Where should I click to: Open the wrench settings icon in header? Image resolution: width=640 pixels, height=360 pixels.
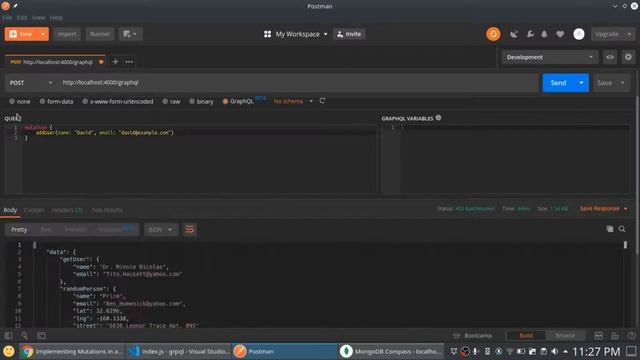(x=530, y=34)
